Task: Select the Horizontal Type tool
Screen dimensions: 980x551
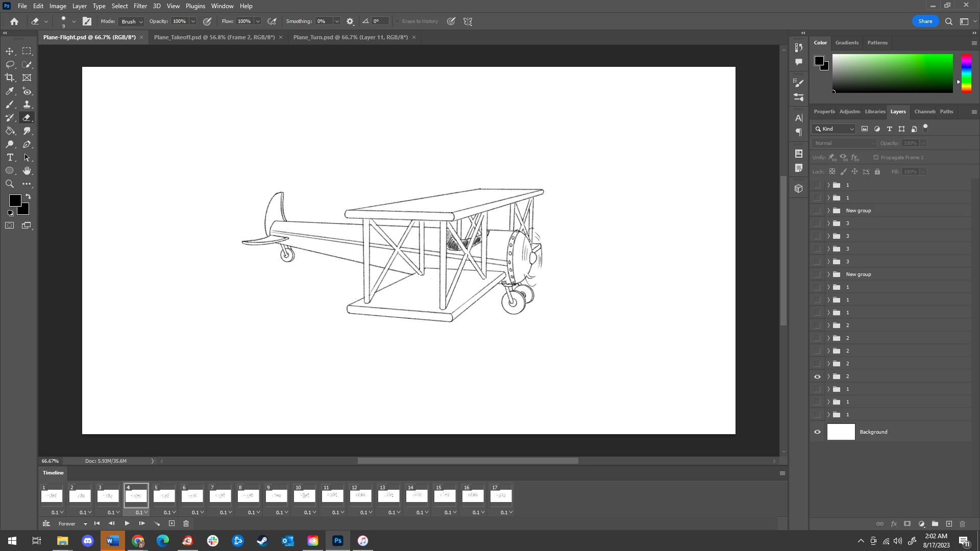Action: 10,157
